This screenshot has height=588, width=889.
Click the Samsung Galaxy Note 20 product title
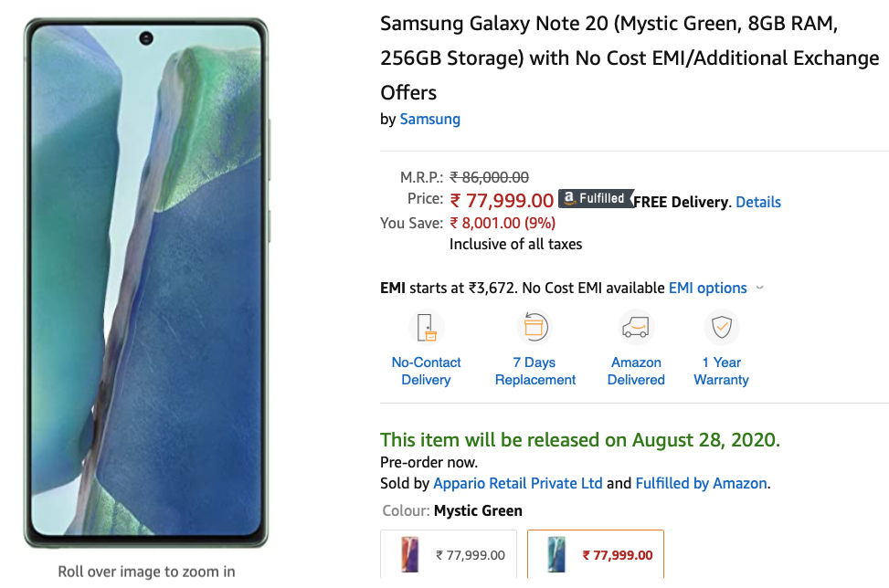click(629, 58)
